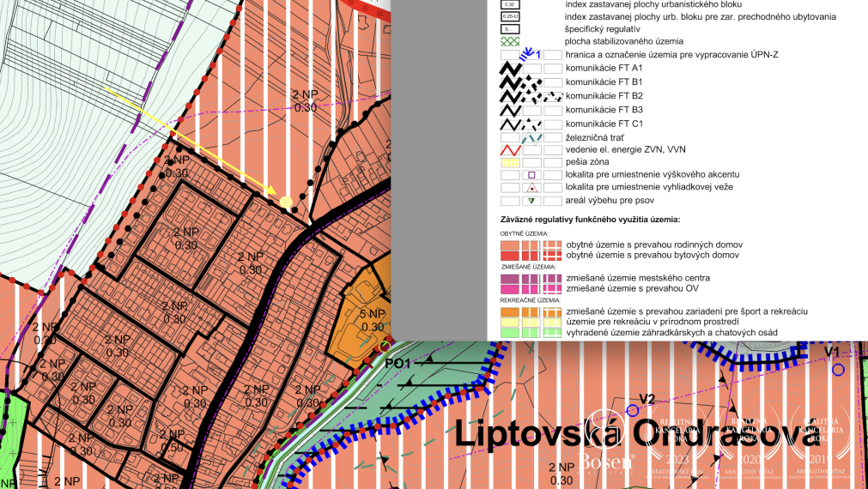Click the špecifický regulatív legend box
868x489 pixels.
click(510, 29)
